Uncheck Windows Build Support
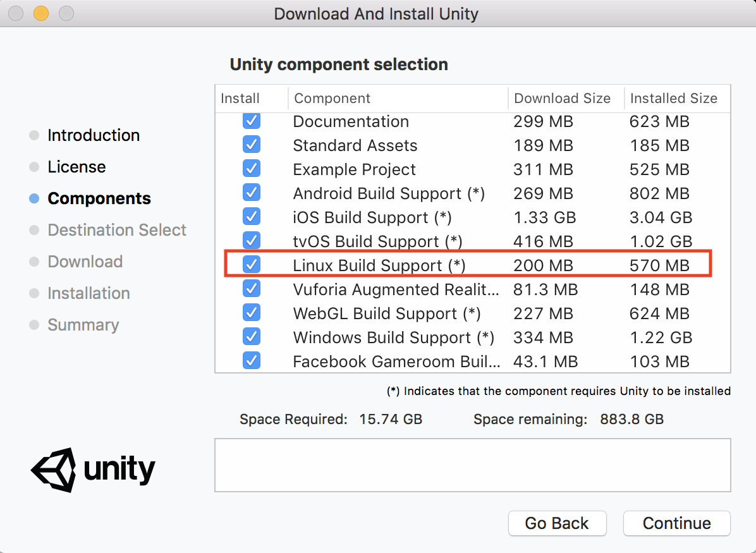 coord(251,336)
